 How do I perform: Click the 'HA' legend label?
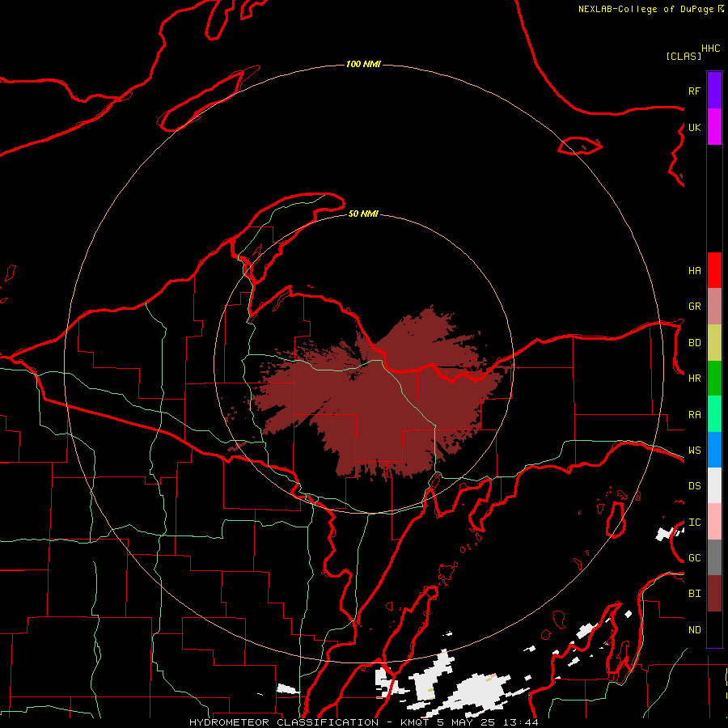[694, 270]
